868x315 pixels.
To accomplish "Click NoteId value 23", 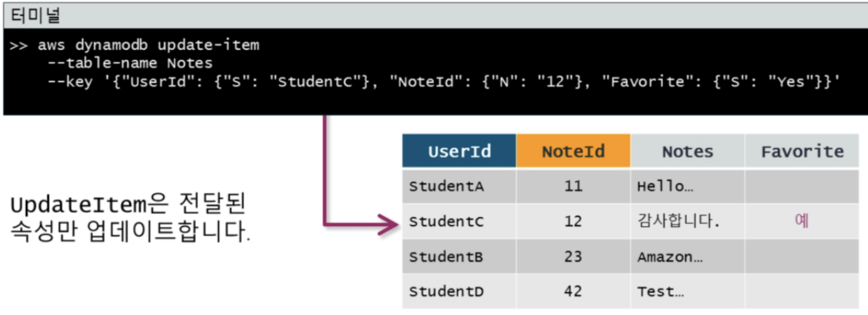I will pyautogui.click(x=573, y=256).
